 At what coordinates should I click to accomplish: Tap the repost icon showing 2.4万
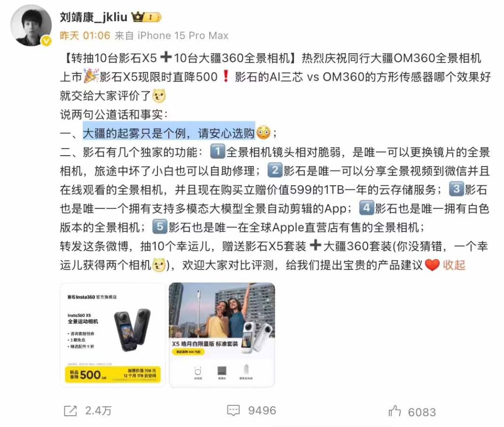70,411
